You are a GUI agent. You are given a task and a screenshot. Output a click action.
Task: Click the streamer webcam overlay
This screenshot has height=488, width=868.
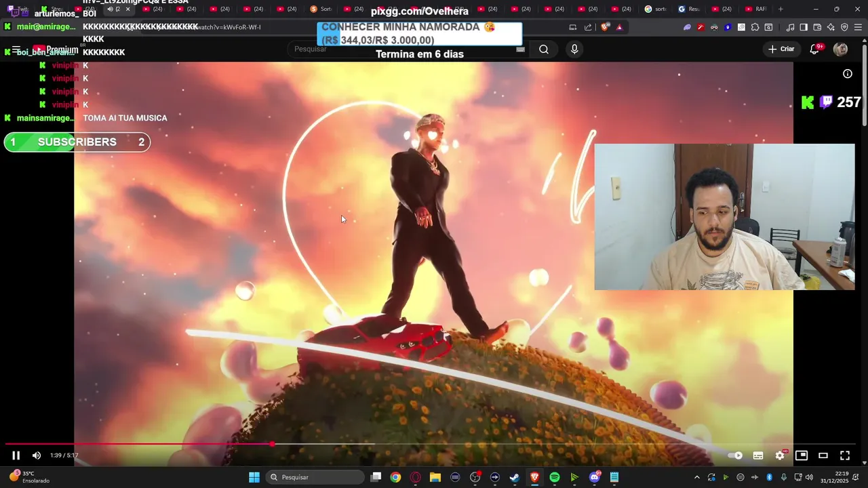[724, 217]
